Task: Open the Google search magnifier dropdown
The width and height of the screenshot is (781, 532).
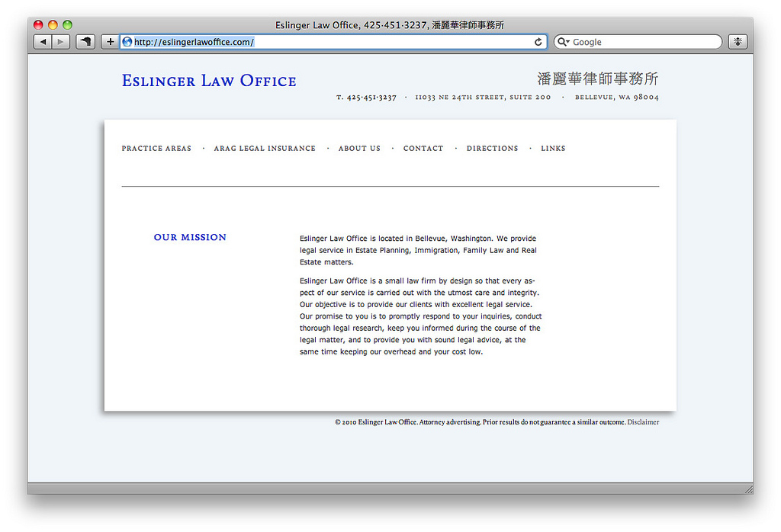Action: coord(564,42)
